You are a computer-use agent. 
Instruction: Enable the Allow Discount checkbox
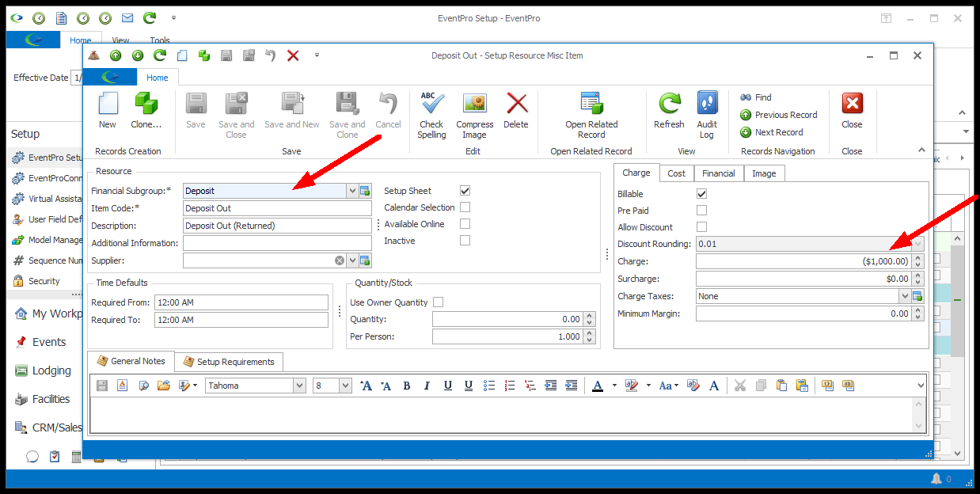coord(701,227)
